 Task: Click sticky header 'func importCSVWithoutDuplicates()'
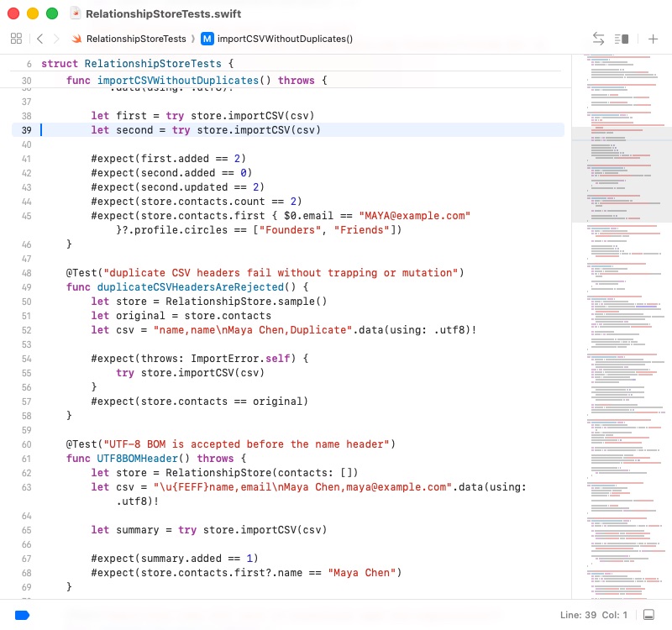(x=197, y=81)
